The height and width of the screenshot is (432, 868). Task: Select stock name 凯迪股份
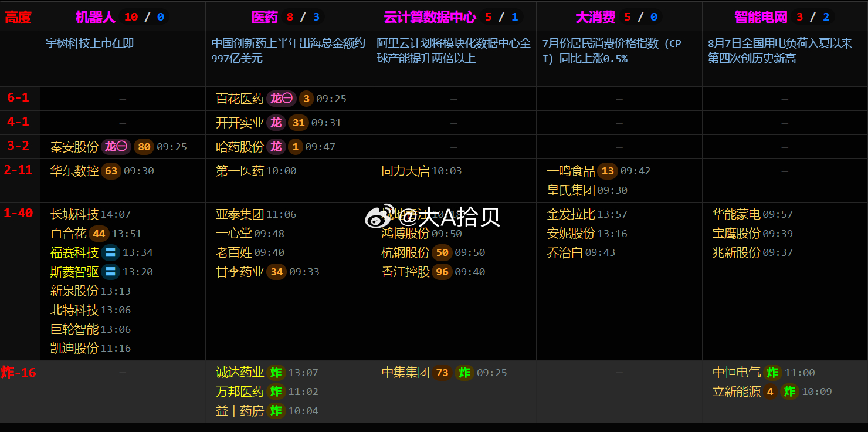[x=74, y=348]
